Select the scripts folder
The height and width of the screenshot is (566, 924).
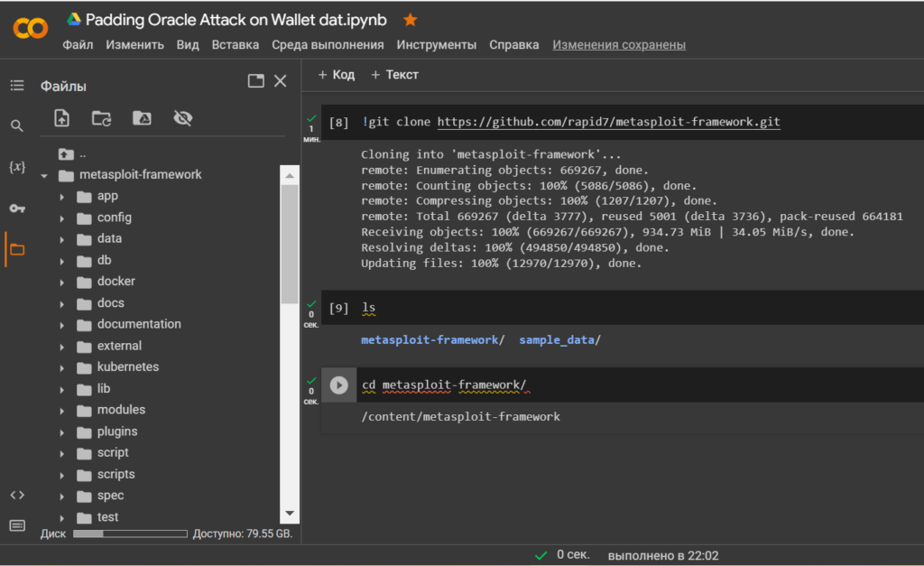coord(115,475)
